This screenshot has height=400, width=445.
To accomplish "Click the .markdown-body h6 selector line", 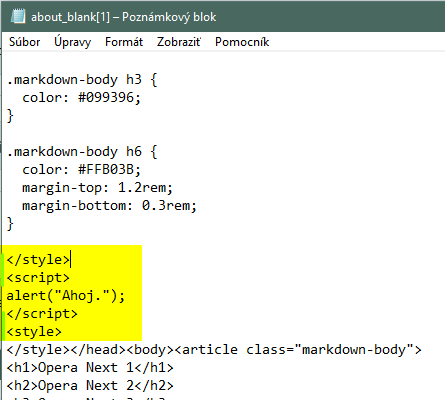I will (82, 152).
